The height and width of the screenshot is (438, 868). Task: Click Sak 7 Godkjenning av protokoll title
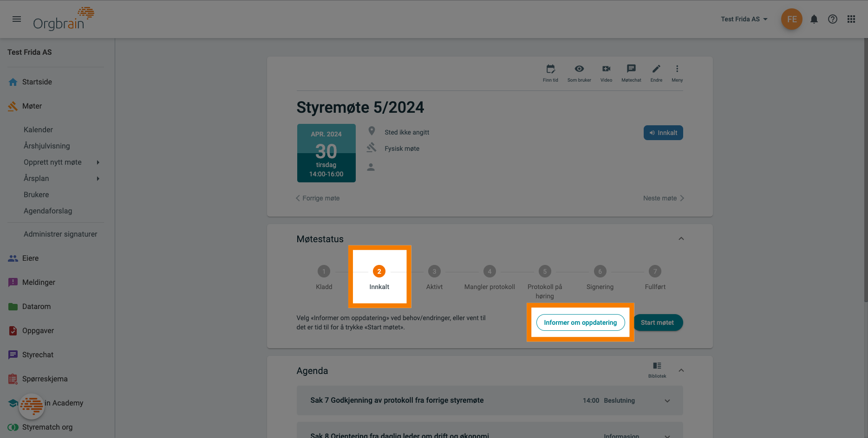pyautogui.click(x=397, y=400)
